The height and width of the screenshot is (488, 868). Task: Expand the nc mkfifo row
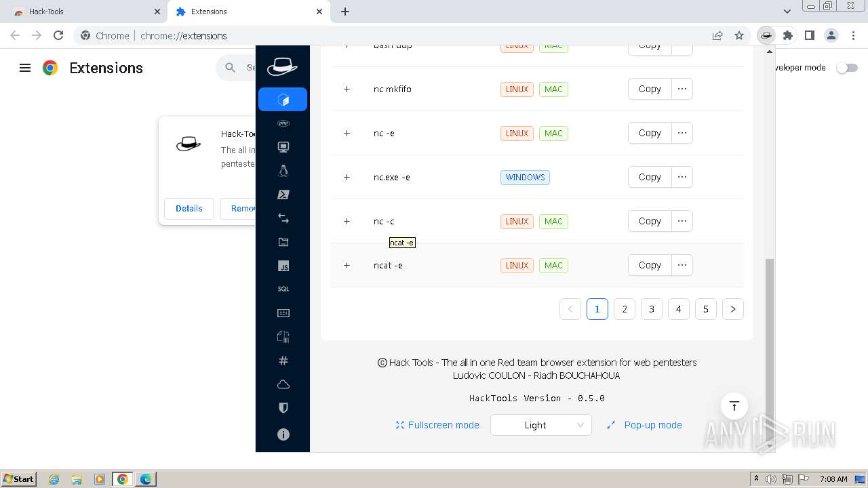[x=347, y=89]
